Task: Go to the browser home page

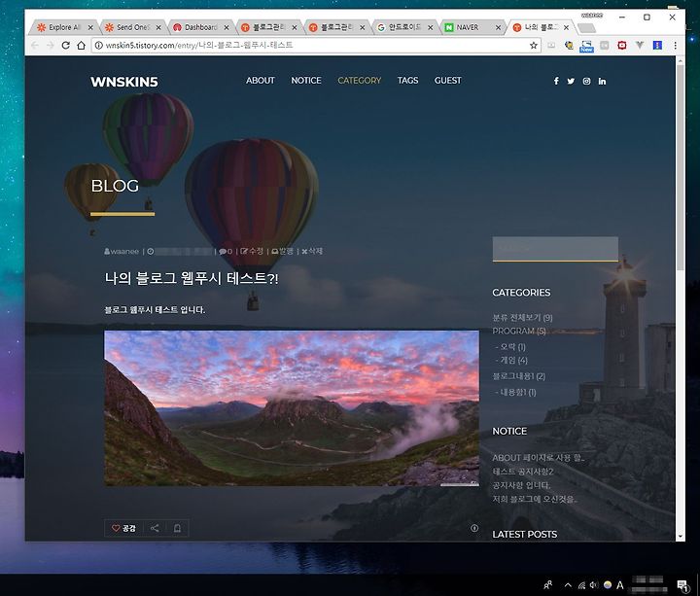Action: click(x=81, y=45)
